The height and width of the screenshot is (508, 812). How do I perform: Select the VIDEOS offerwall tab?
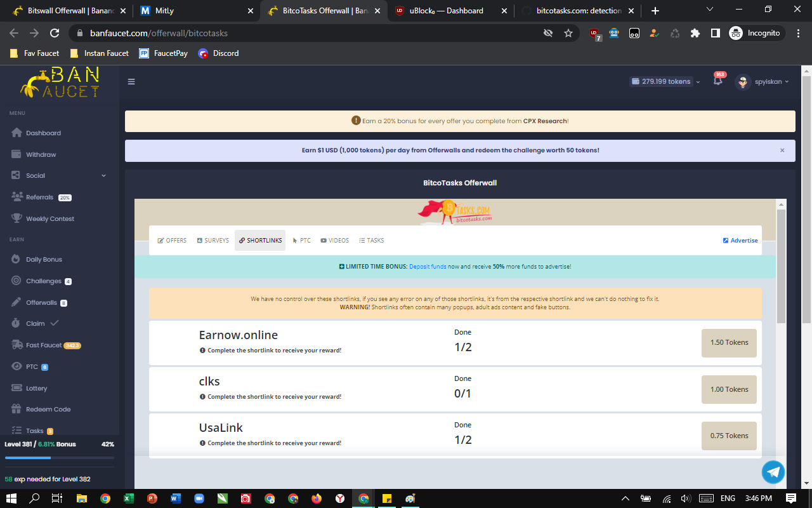click(x=334, y=240)
